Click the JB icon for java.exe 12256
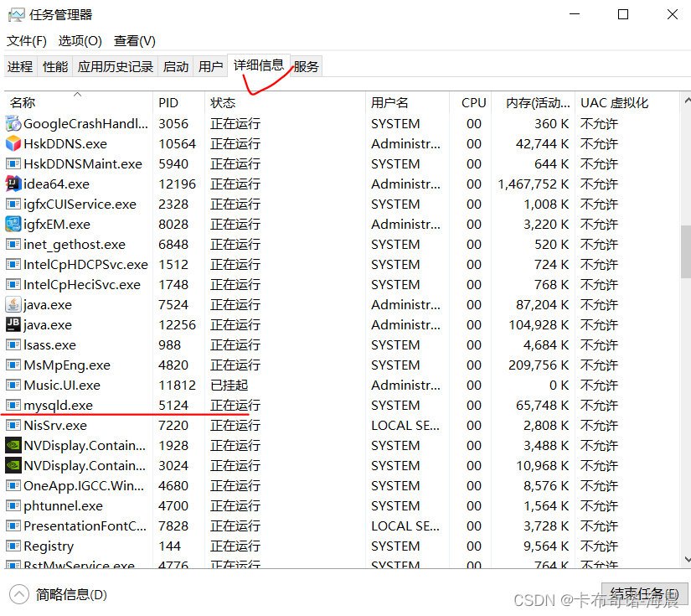 [13, 325]
